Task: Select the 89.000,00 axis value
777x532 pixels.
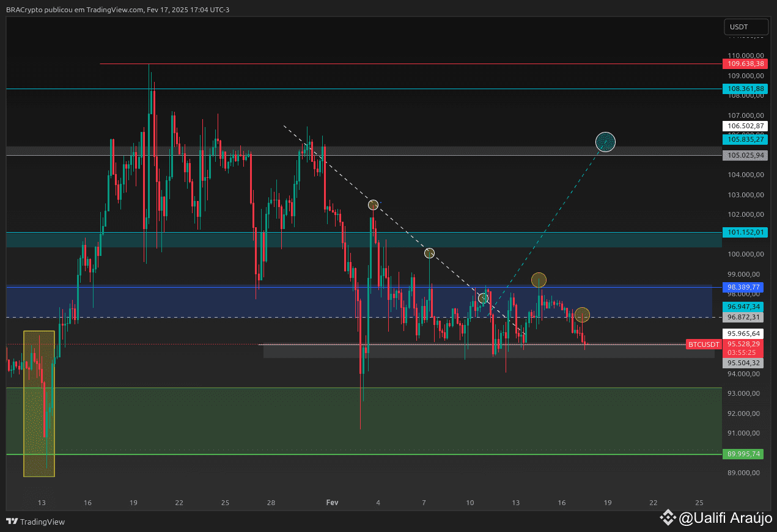Action: [743, 473]
